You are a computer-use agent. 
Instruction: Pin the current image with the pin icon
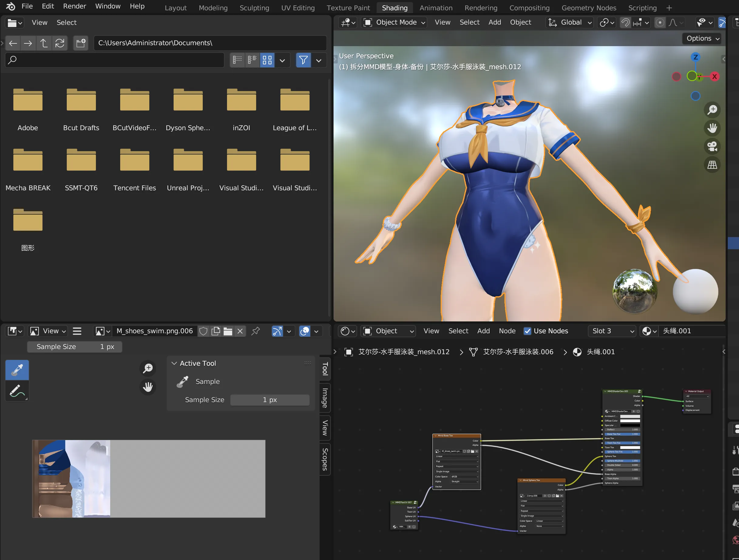coord(256,331)
